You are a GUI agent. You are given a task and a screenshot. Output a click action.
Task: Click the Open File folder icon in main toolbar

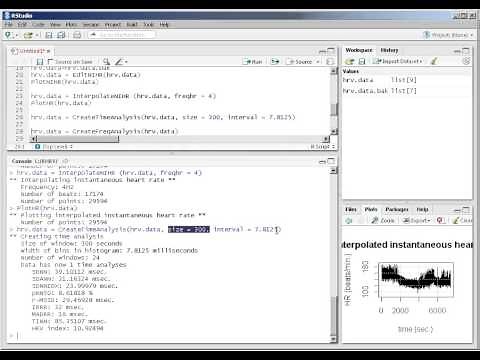pyautogui.click(x=28, y=35)
